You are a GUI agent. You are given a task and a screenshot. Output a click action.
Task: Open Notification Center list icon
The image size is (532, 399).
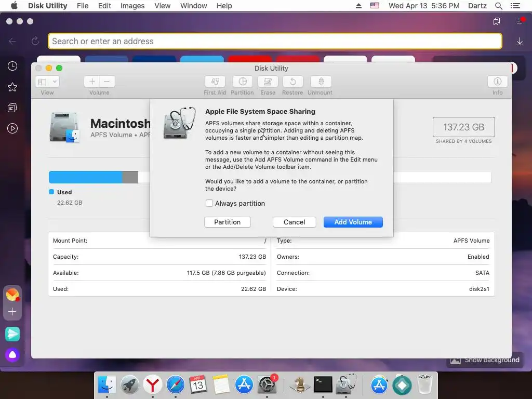515,6
